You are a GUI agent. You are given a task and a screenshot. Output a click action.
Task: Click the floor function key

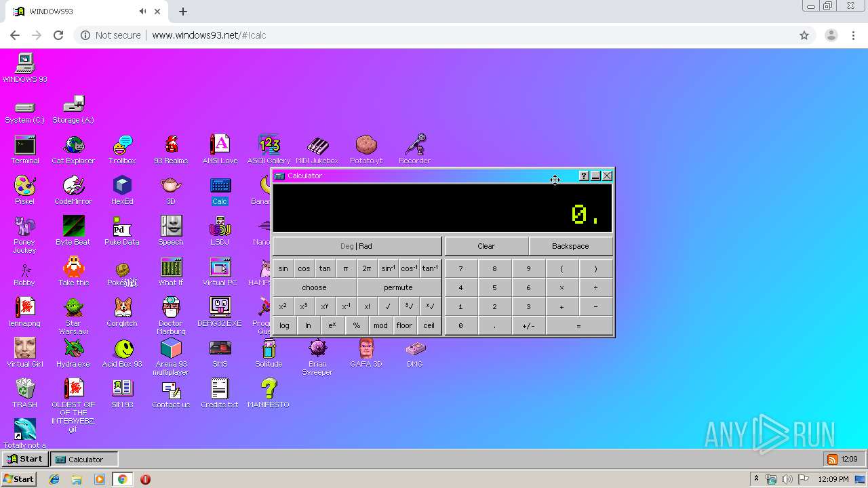pos(404,325)
